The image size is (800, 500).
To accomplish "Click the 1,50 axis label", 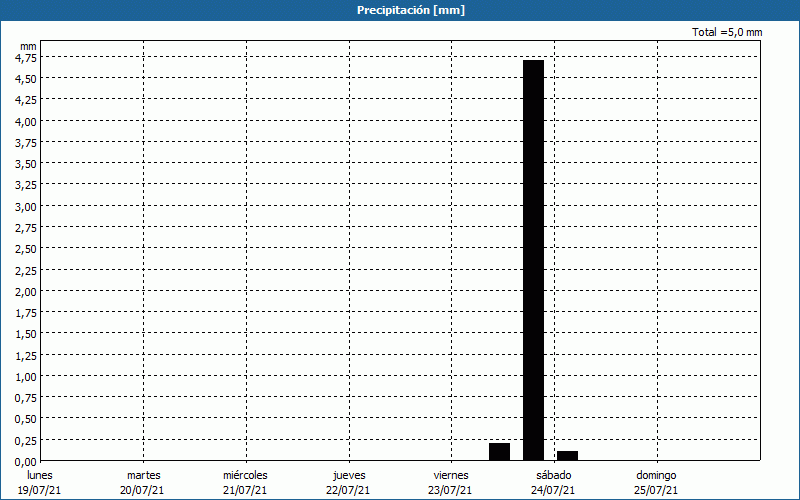I will coord(26,334).
